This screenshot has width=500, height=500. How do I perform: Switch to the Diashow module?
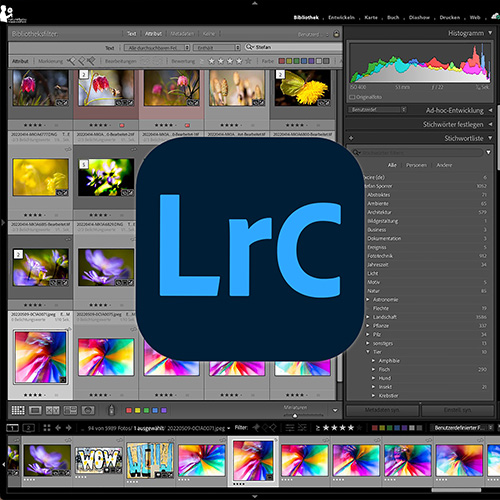tap(419, 17)
